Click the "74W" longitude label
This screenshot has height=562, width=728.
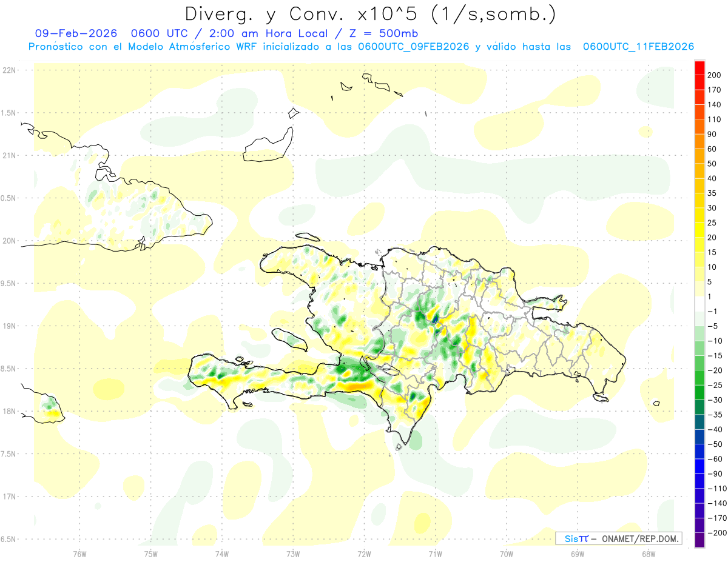(221, 554)
